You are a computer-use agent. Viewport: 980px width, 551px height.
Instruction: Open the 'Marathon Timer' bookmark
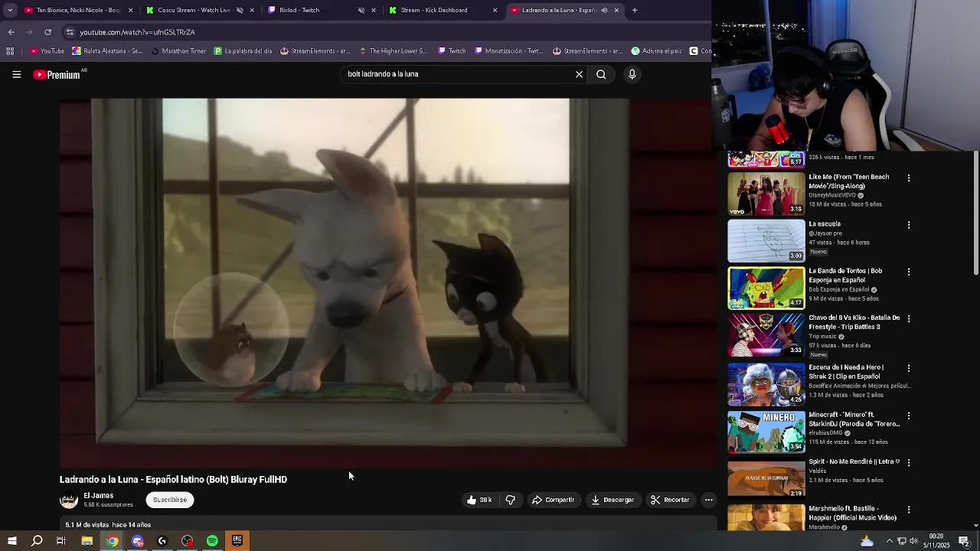pos(178,51)
